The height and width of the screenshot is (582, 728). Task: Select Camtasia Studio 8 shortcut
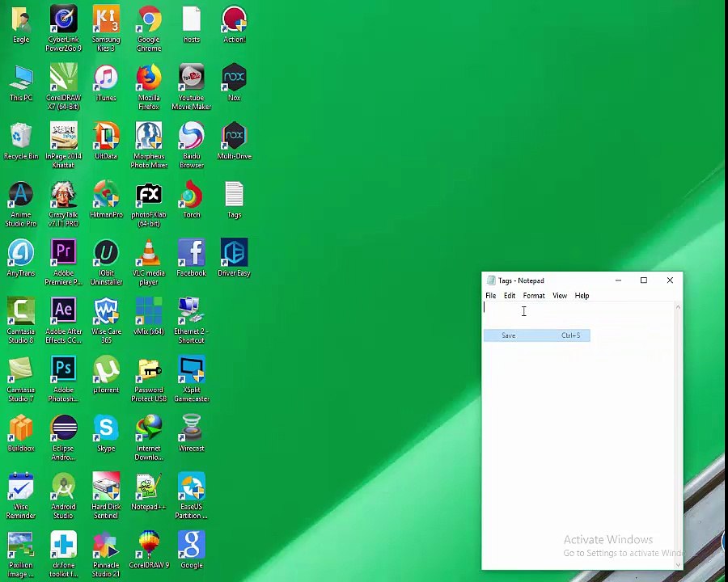pyautogui.click(x=21, y=312)
